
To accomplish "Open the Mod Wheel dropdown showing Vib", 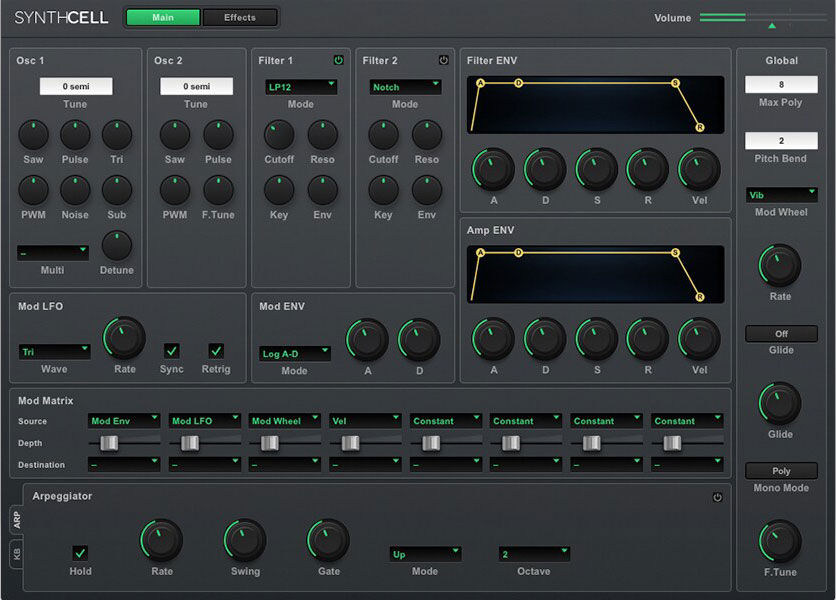I will pyautogui.click(x=781, y=195).
